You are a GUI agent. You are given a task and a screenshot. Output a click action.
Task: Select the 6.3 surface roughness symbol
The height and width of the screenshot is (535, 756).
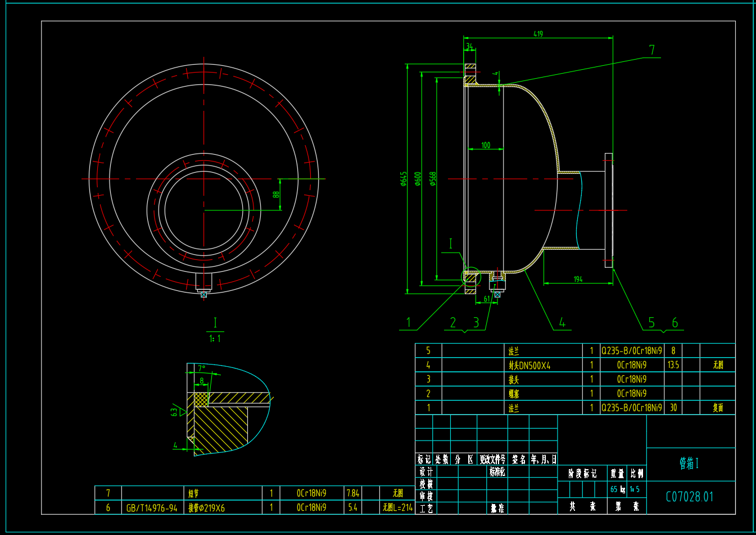coord(176,411)
